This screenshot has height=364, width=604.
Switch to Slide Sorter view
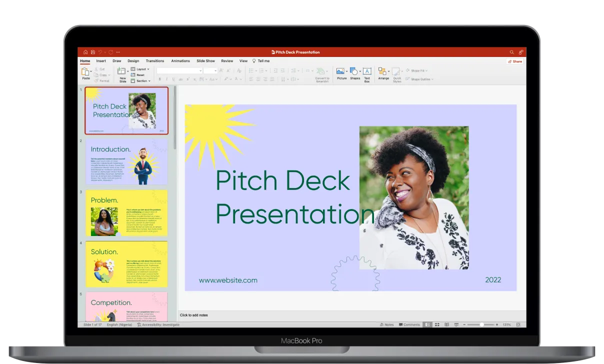click(437, 324)
